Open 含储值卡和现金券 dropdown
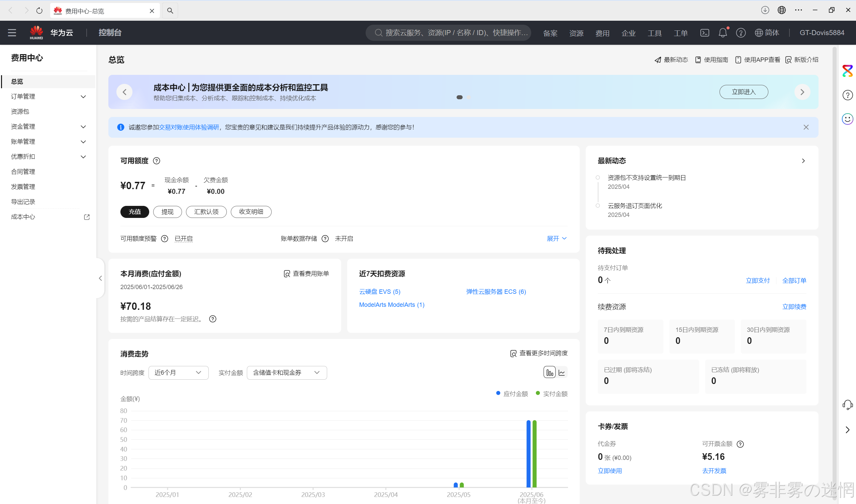The width and height of the screenshot is (856, 504). pyautogui.click(x=286, y=373)
